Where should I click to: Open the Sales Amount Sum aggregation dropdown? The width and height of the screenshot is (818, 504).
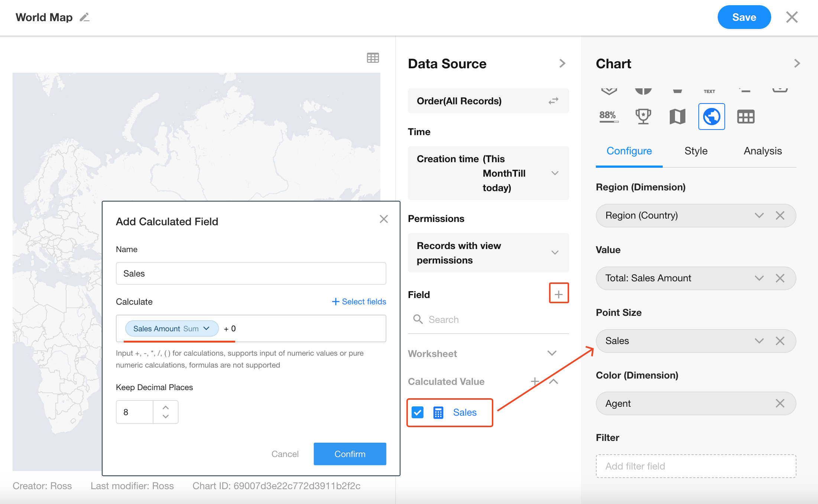pyautogui.click(x=207, y=328)
